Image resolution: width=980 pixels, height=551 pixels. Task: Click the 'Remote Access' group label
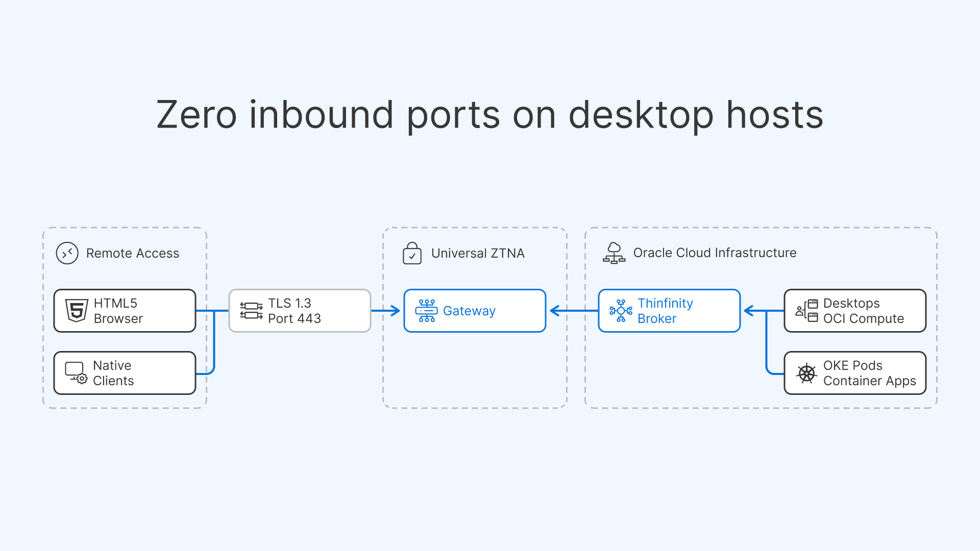pos(133,253)
